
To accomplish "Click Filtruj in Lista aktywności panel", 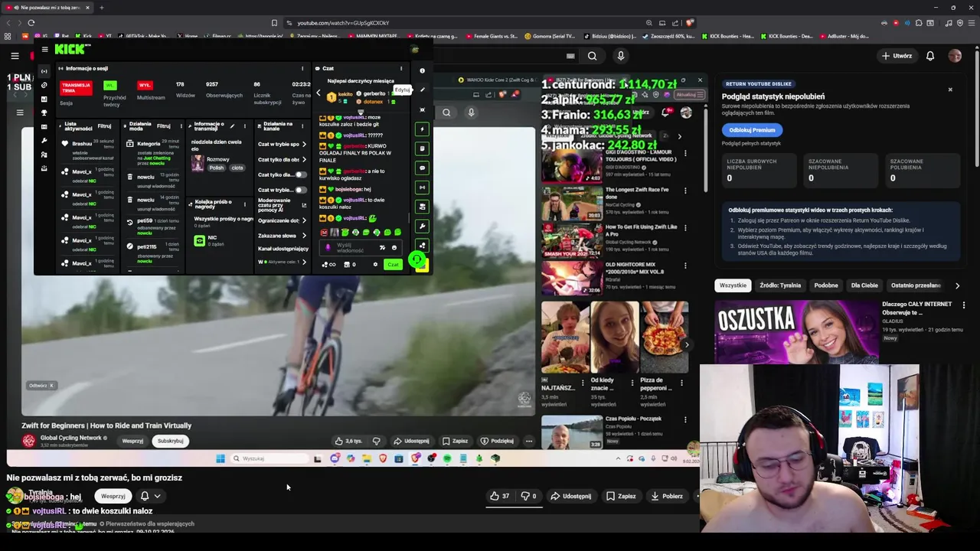I will 105,126.
